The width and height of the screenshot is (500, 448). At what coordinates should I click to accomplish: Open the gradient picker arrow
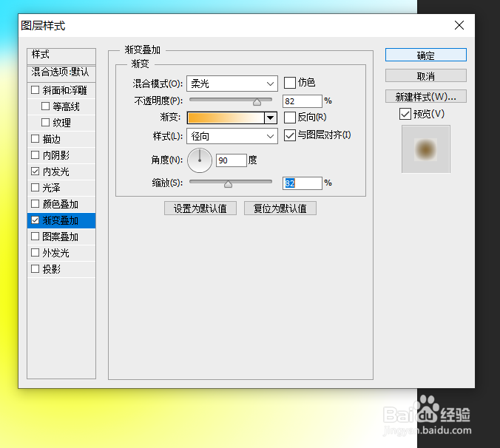tap(271, 118)
